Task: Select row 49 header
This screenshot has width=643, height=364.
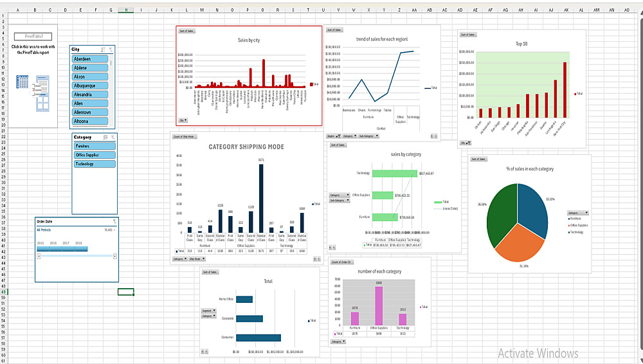Action: coord(3,292)
